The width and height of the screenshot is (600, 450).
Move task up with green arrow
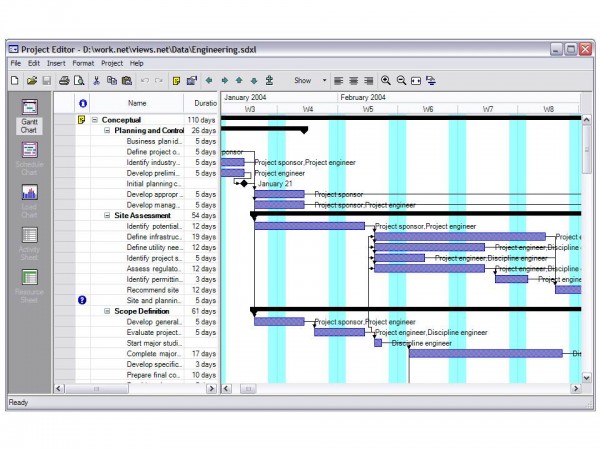[x=239, y=80]
